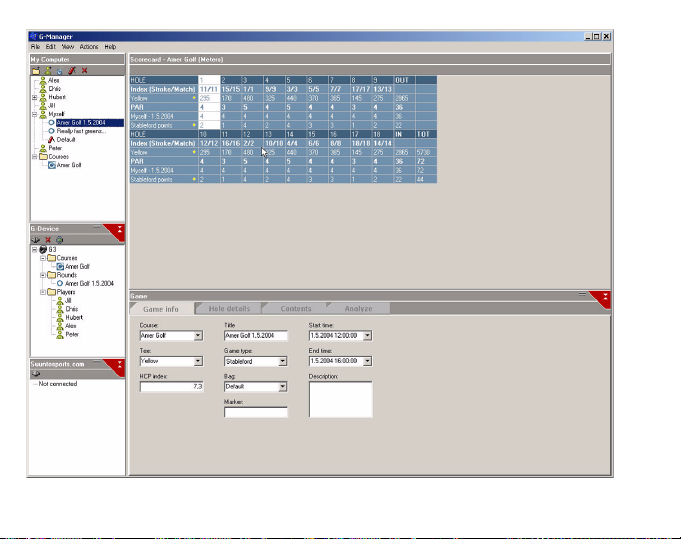Select Amer Golf 1.5.2004 under G-Device Rounds
Viewport: 681px width, 539px height.
click(x=89, y=283)
